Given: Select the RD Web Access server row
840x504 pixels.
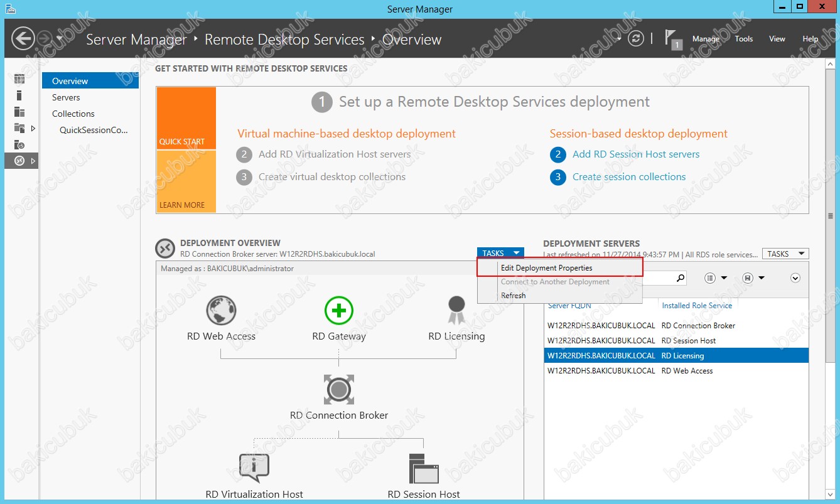Looking at the screenshot, I should pos(676,371).
